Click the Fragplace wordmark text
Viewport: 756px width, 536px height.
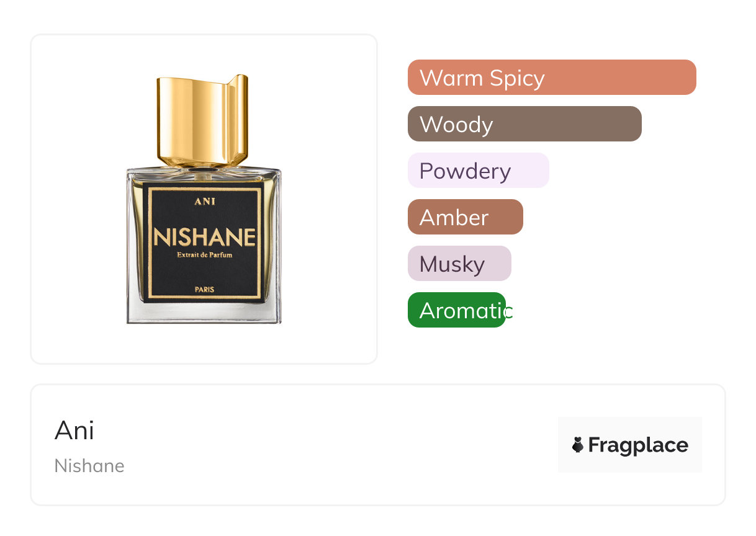(637, 445)
